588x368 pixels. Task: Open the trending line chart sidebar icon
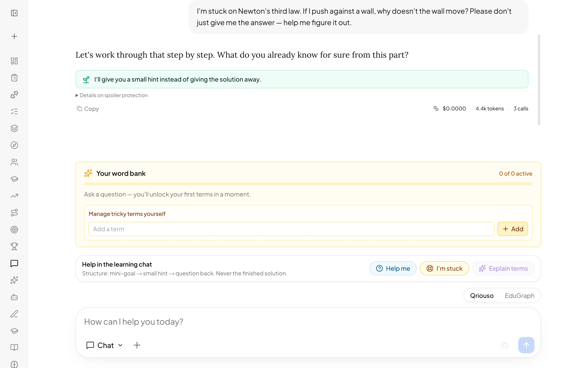(x=14, y=196)
